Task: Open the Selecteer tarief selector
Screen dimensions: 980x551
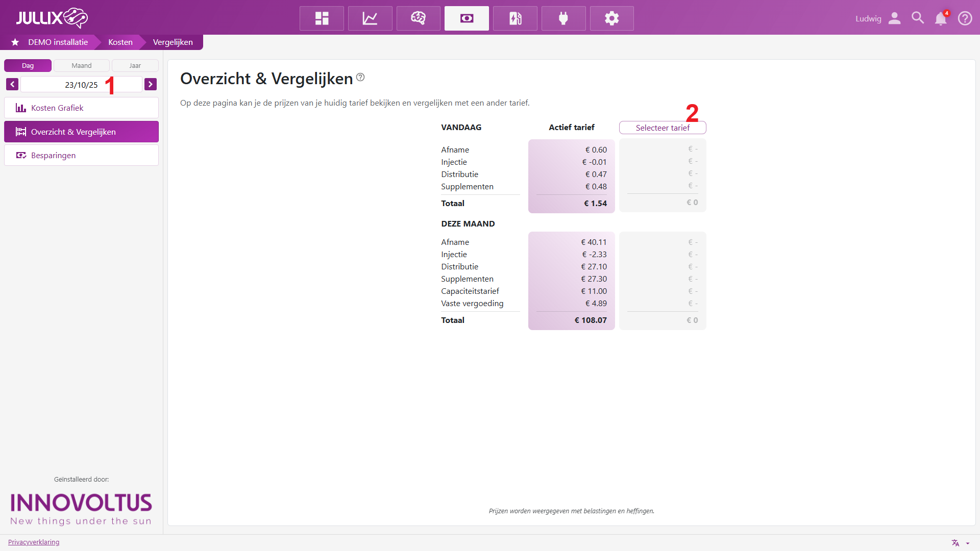Action: point(663,128)
